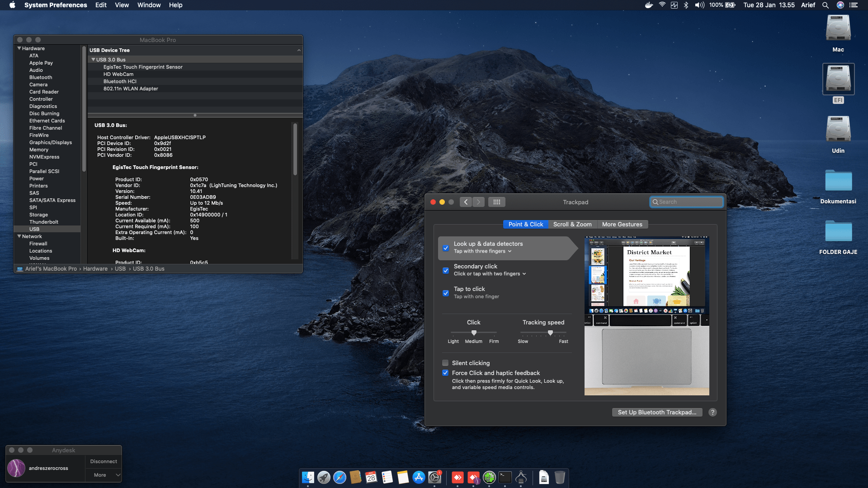
Task: Click Disconnect in Anydesk window
Action: [104, 461]
